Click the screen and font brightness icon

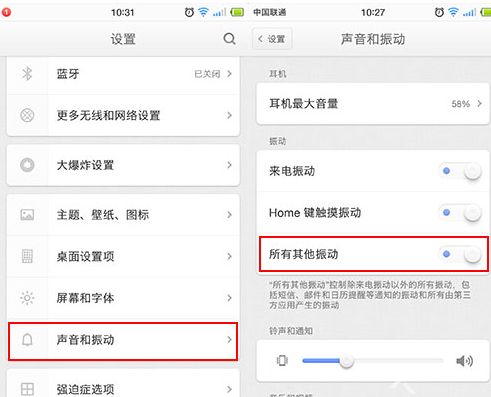point(27,298)
